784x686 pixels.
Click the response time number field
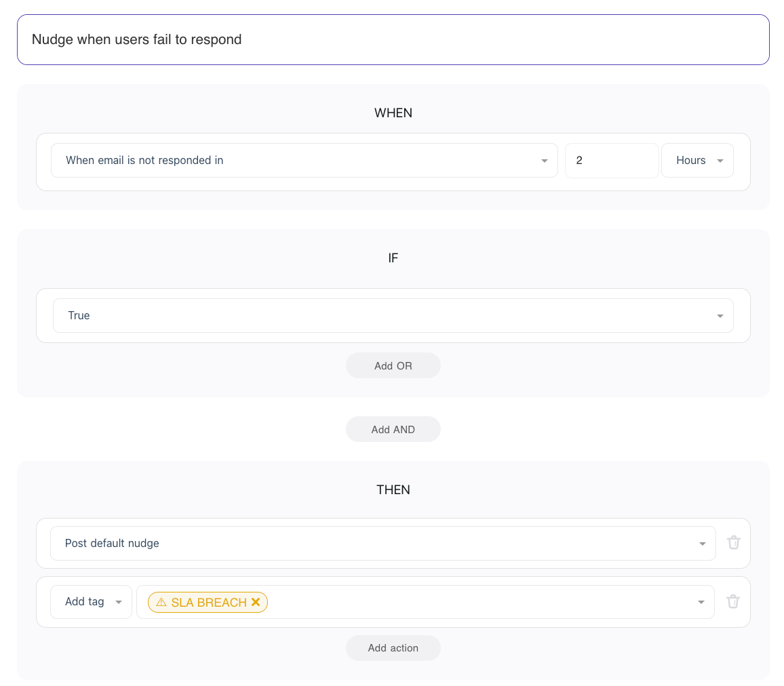point(611,161)
